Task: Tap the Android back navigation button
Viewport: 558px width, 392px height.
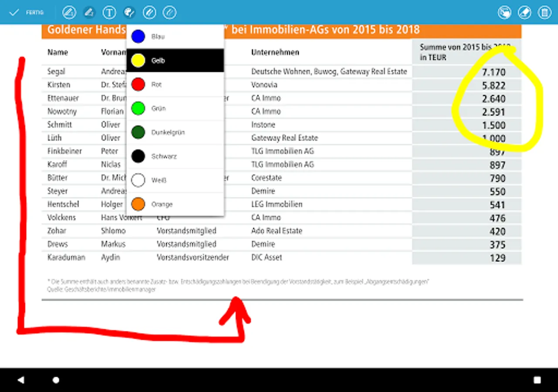Action: coord(20,380)
